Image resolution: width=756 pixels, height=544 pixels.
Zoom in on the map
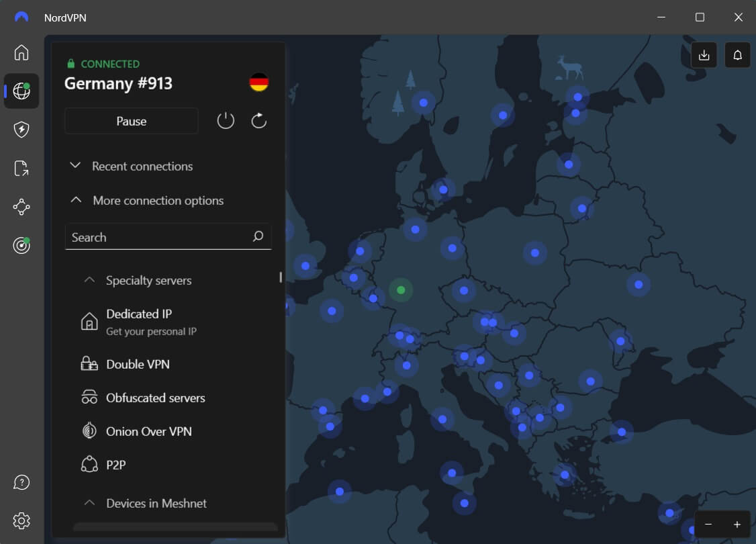click(x=737, y=524)
